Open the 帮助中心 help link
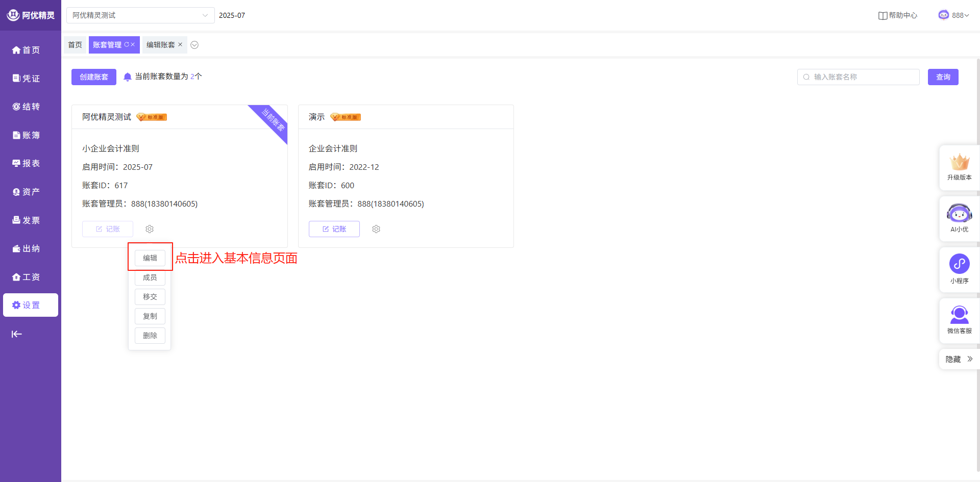980x482 pixels. tap(898, 15)
